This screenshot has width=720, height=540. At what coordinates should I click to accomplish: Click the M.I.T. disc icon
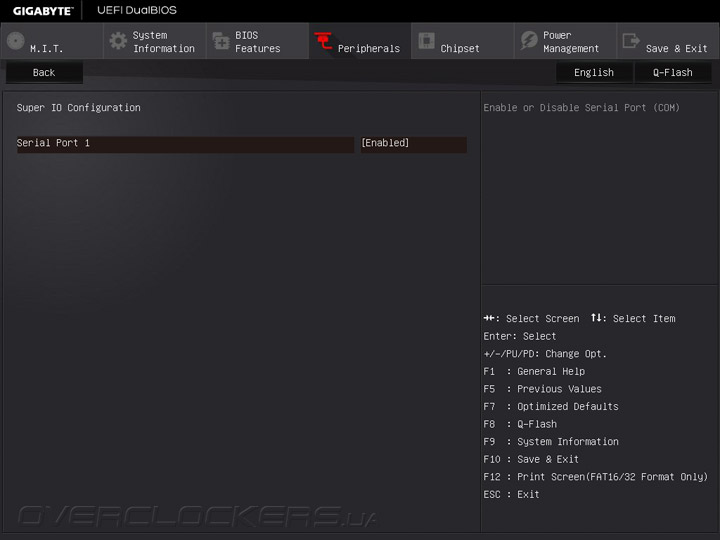click(x=16, y=41)
